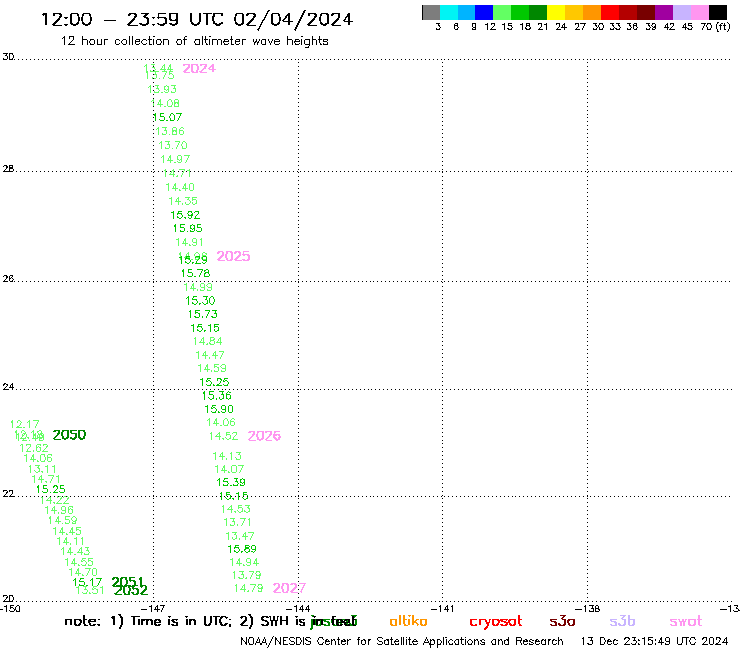The height and width of the screenshot is (650, 740).
Task: Click the wave height value 13.47
Action: (240, 536)
